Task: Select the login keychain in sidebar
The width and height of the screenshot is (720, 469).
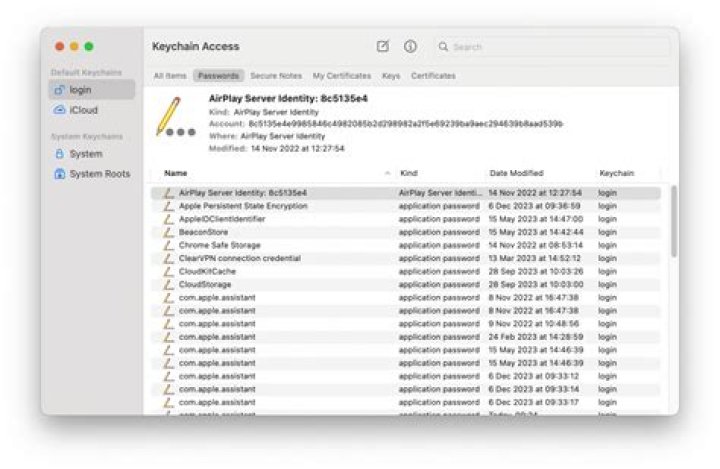Action: (92, 90)
